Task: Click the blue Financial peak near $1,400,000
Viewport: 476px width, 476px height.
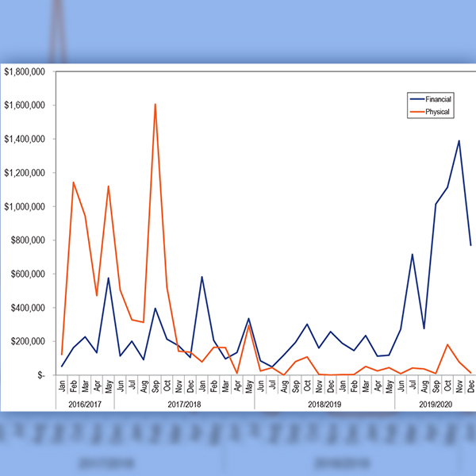Action: tap(459, 141)
